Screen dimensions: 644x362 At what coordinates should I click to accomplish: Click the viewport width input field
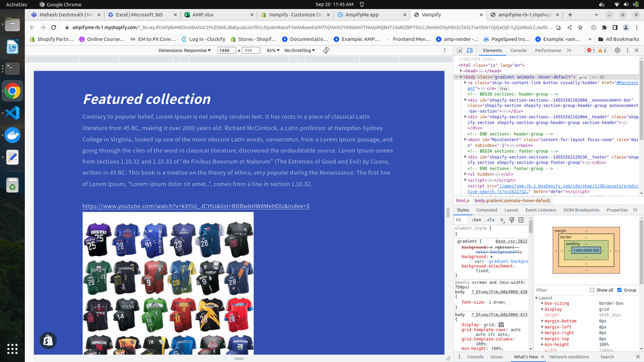226,50
